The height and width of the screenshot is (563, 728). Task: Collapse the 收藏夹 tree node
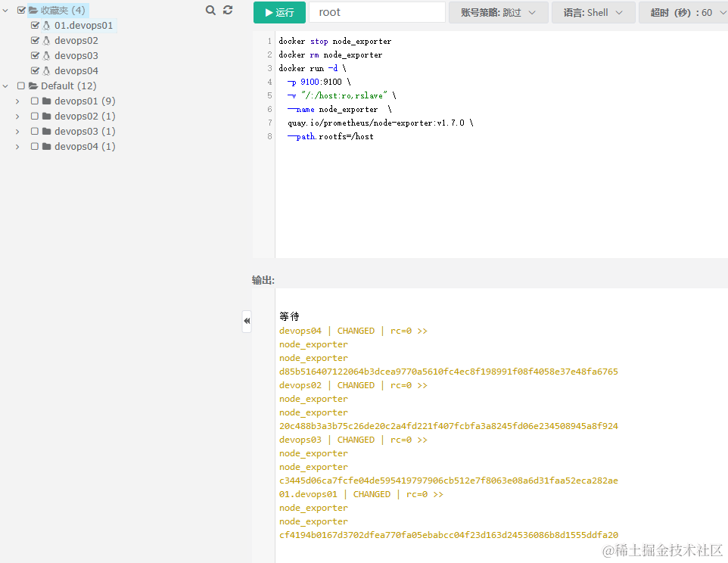coord(5,10)
